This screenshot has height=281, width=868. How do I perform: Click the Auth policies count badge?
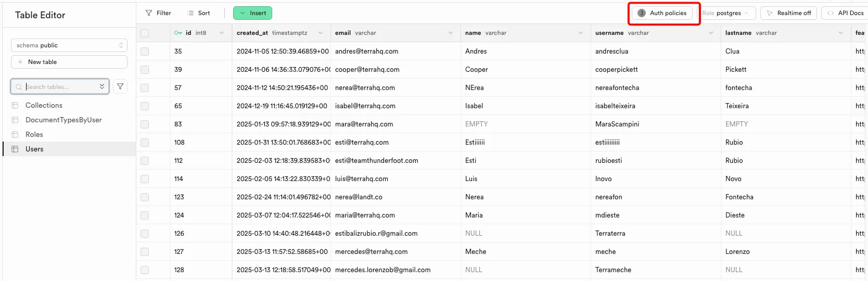642,13
